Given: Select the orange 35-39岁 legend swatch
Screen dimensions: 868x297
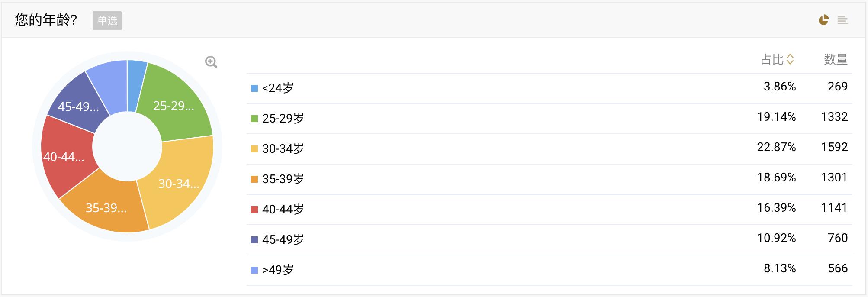Looking at the screenshot, I should coord(254,179).
